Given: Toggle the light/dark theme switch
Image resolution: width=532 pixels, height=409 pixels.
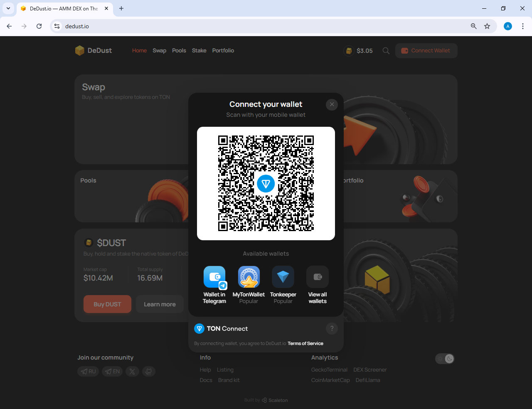Looking at the screenshot, I should [x=445, y=359].
